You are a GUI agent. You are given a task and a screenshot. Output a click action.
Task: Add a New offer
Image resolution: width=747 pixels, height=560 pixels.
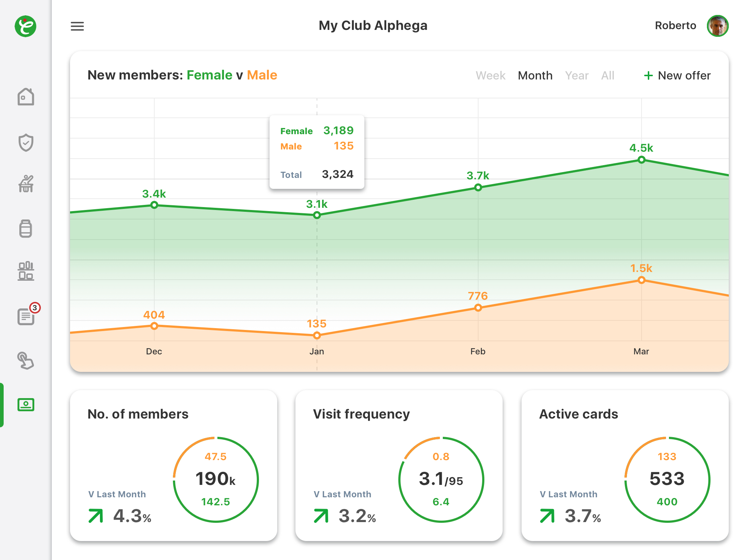coord(677,75)
